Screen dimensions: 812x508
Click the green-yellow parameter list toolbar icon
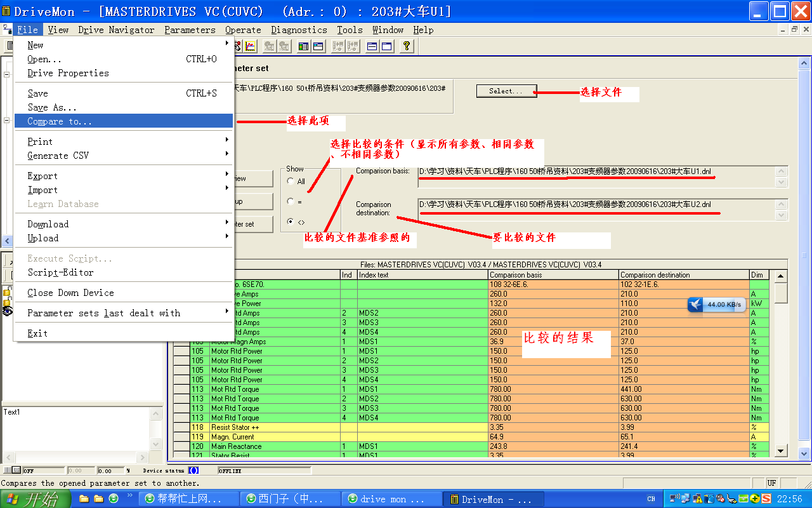point(303,46)
